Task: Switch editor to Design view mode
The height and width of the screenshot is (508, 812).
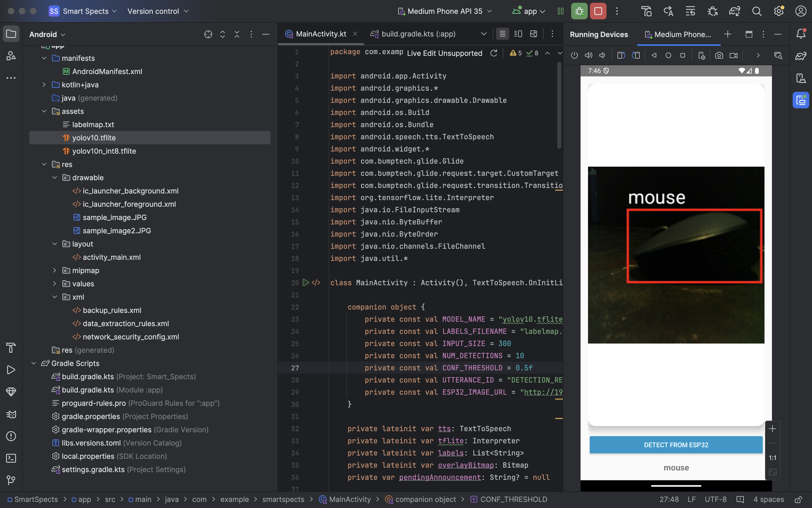Action: click(x=533, y=34)
